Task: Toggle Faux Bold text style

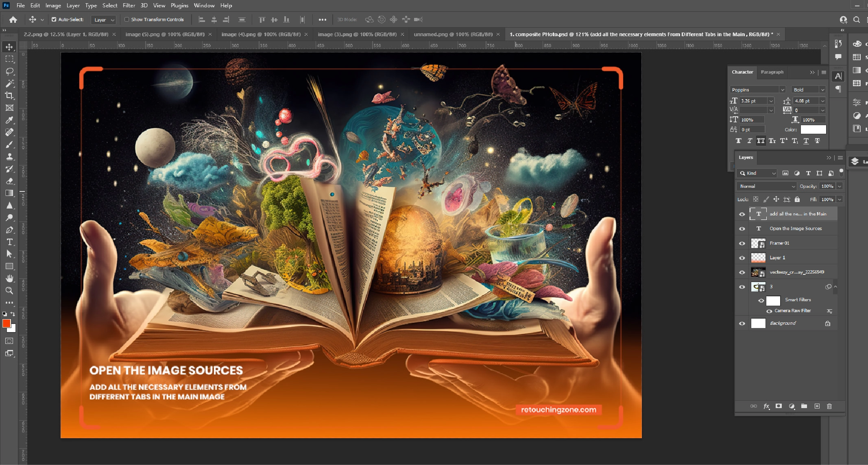Action: click(x=738, y=141)
